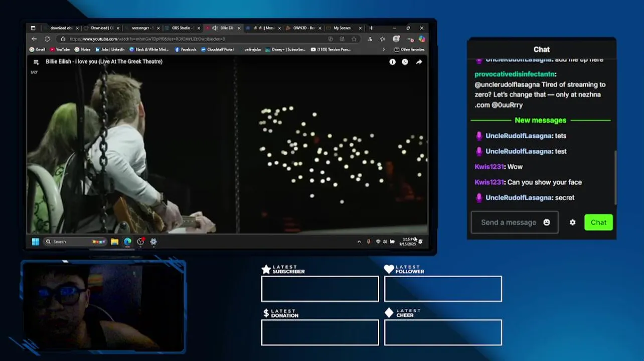Click the video title 'Billie Eilish - i love you'
644x361 pixels.
coord(104,62)
